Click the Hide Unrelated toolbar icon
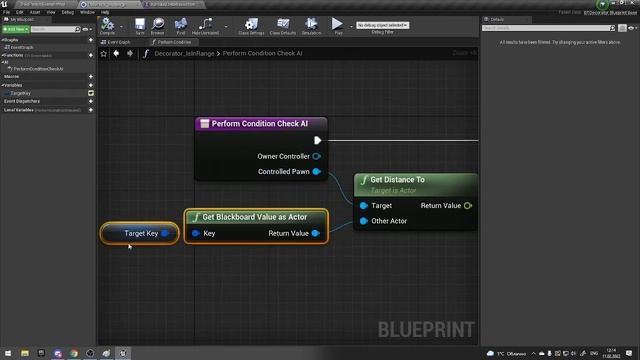The height and width of the screenshot is (360, 640). point(205,25)
